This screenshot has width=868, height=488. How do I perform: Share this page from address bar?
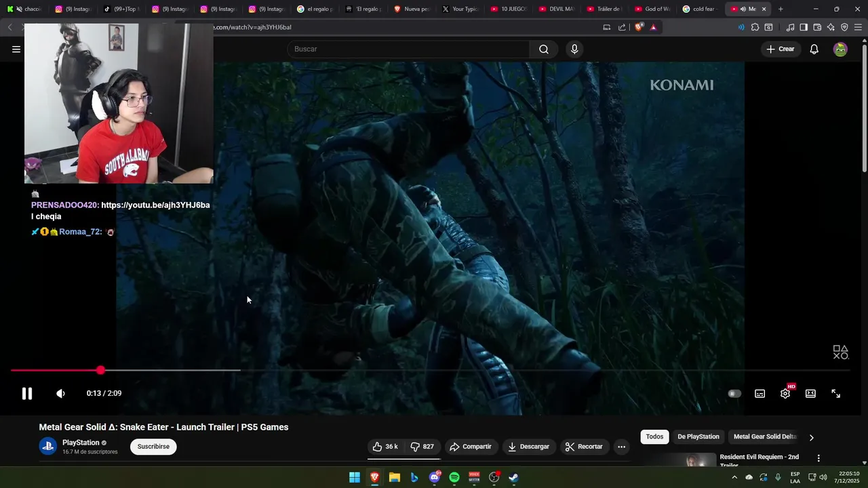622,27
